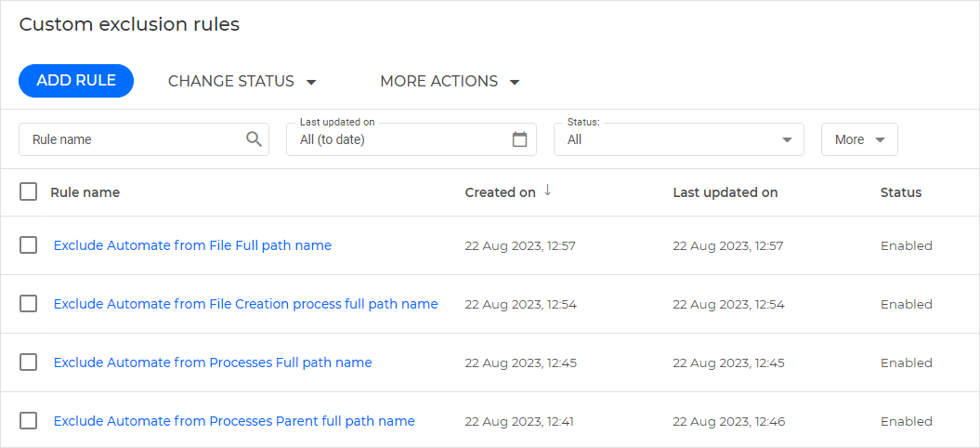Sort by the Rule name column header
Screen dimensions: 980x448
point(85,192)
